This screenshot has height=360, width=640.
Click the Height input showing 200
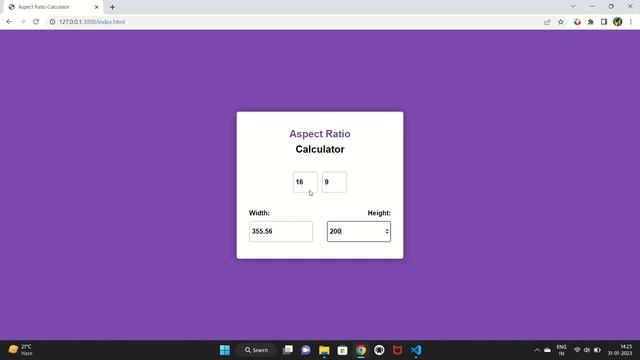359,231
